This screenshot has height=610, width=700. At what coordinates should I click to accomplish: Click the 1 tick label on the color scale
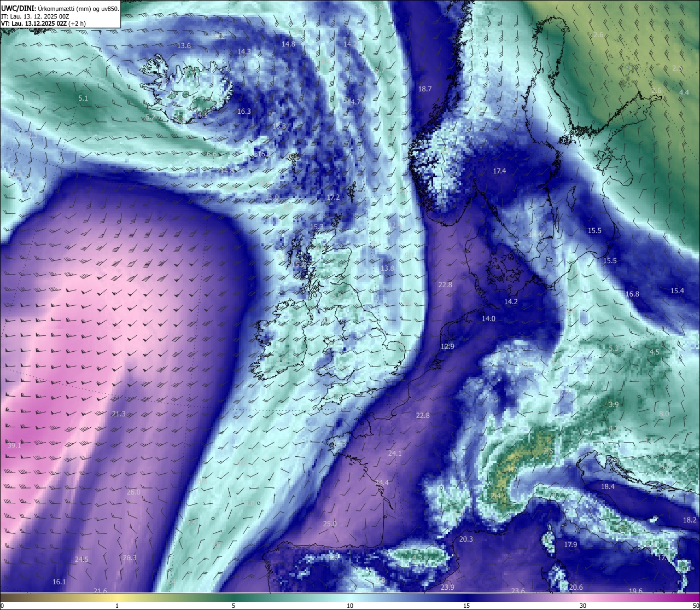point(117,606)
